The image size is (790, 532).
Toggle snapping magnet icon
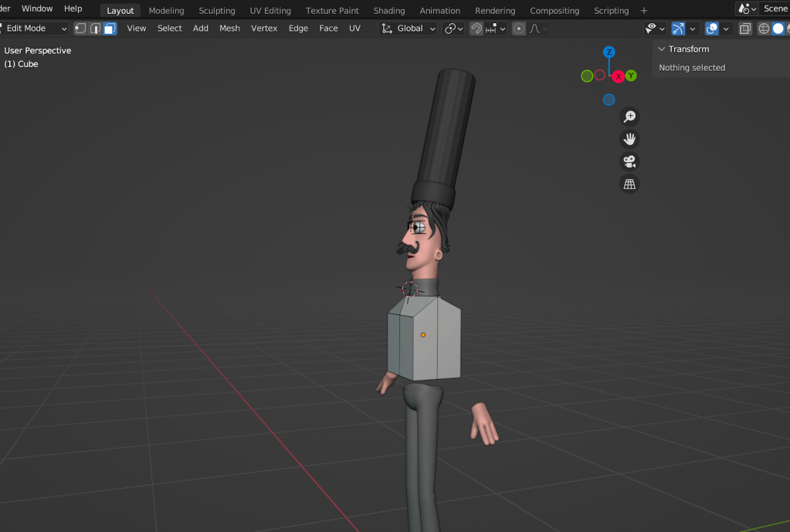click(476, 29)
